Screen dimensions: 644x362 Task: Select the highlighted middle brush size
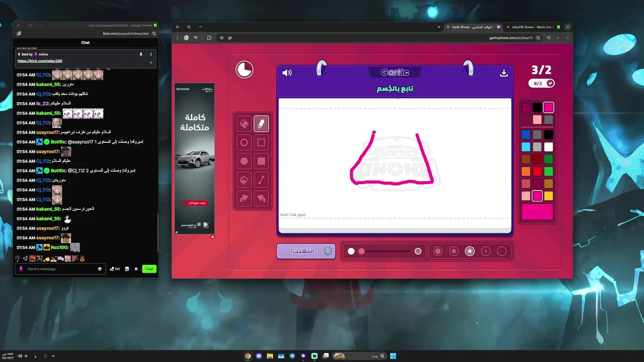(x=469, y=251)
